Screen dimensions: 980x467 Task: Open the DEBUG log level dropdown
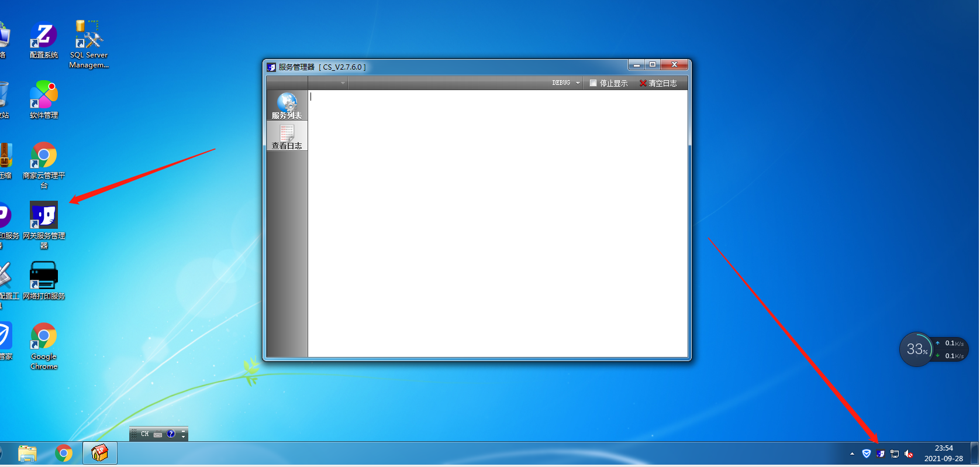point(566,83)
